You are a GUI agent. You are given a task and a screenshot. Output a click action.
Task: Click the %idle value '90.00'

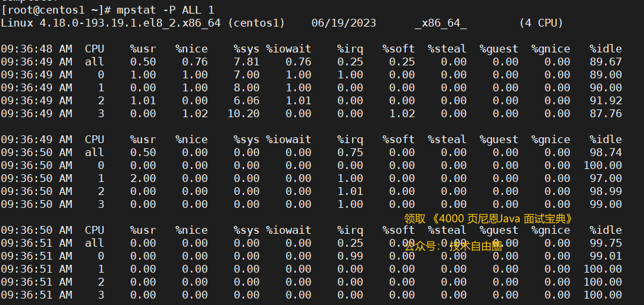point(606,87)
